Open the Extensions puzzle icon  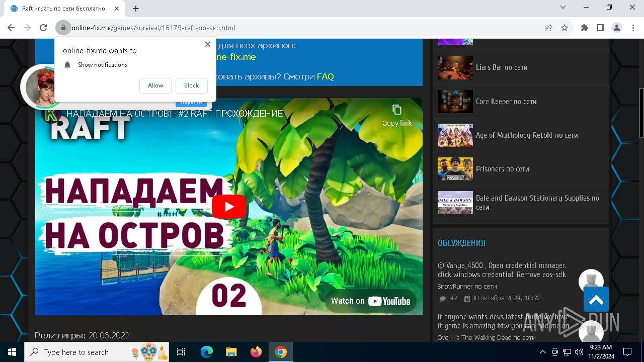click(585, 28)
